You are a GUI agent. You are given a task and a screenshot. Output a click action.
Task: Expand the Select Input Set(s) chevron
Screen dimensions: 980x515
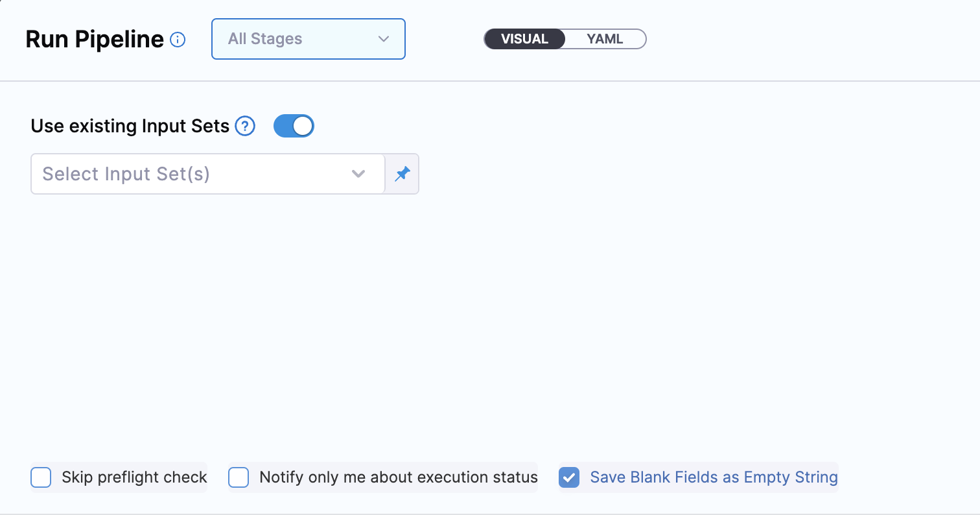(358, 174)
